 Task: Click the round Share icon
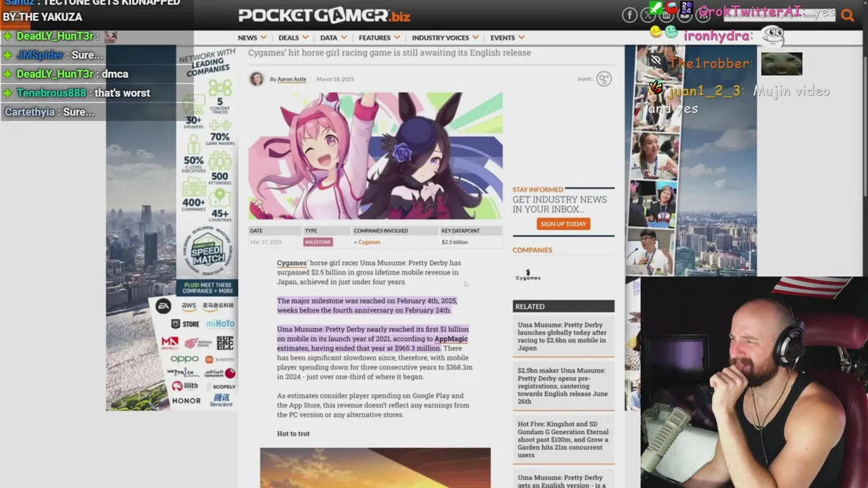click(604, 79)
